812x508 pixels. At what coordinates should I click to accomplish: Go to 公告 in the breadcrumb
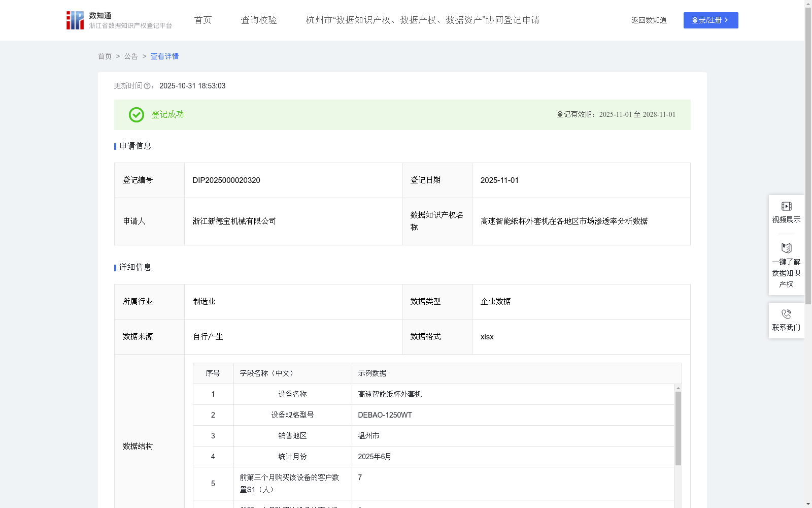(x=131, y=56)
